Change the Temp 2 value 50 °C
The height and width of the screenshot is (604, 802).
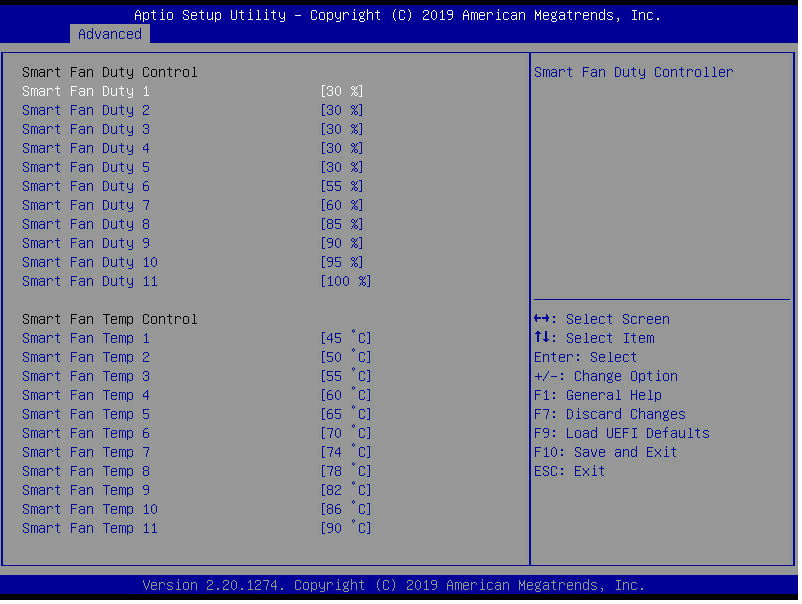pos(346,357)
